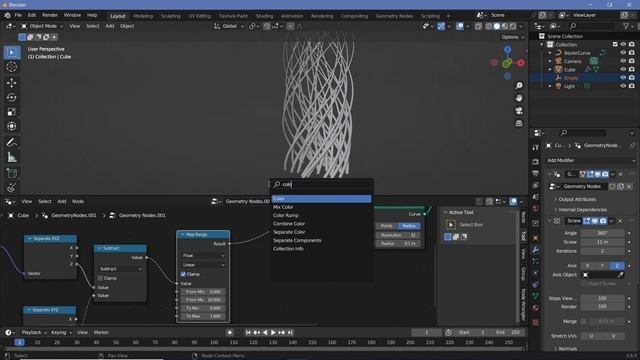The height and width of the screenshot is (360, 640).
Task: Enable rendered viewport shading mode
Action: [513, 26]
